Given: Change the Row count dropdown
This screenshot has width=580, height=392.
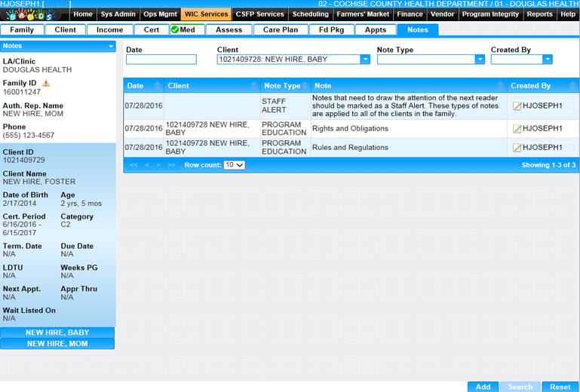Looking at the screenshot, I should (235, 164).
